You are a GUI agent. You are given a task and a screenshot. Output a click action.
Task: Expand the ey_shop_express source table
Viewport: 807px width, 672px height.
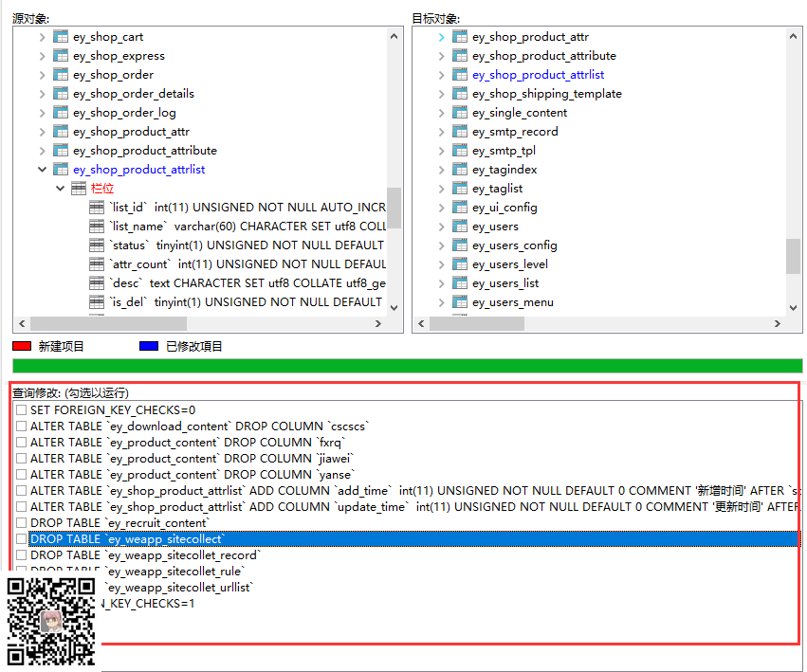pyautogui.click(x=42, y=56)
